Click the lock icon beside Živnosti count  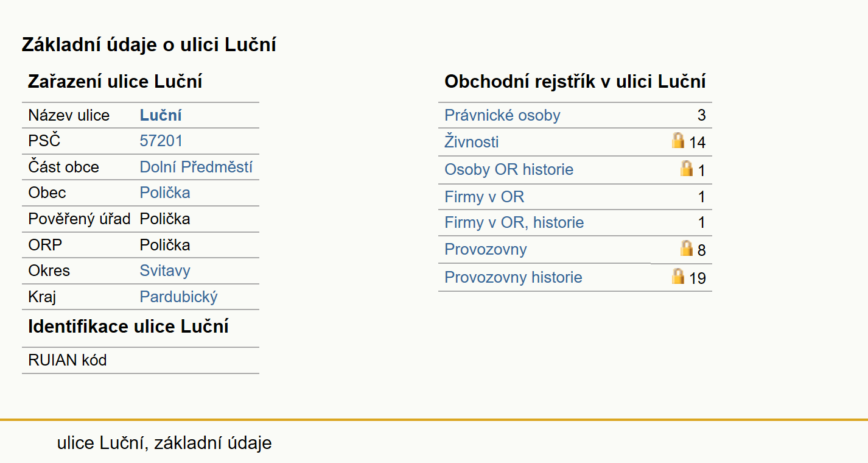tap(678, 141)
